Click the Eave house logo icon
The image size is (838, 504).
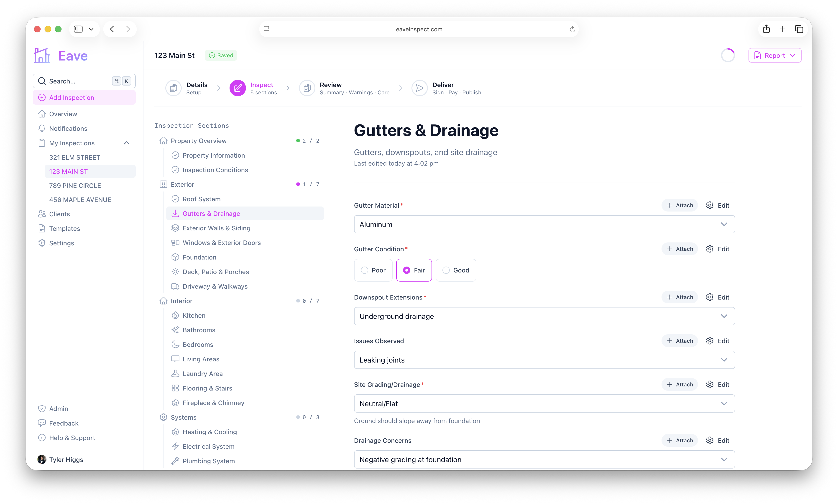point(42,55)
